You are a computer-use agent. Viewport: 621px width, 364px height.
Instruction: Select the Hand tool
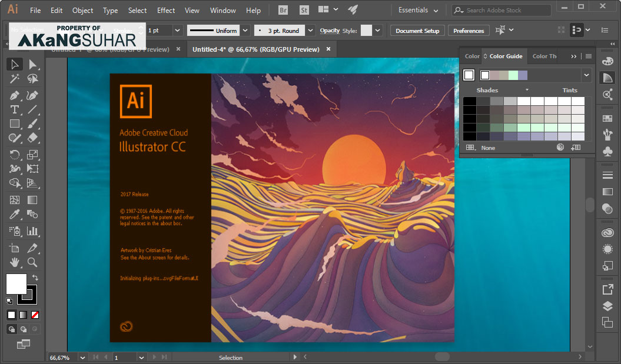click(15, 262)
